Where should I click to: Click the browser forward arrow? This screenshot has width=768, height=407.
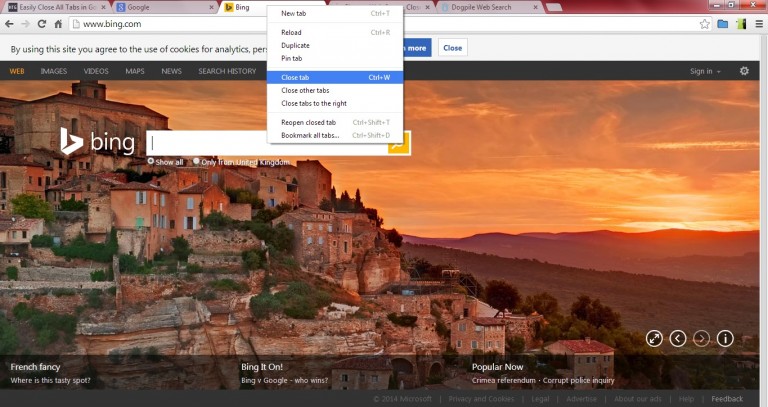25,24
